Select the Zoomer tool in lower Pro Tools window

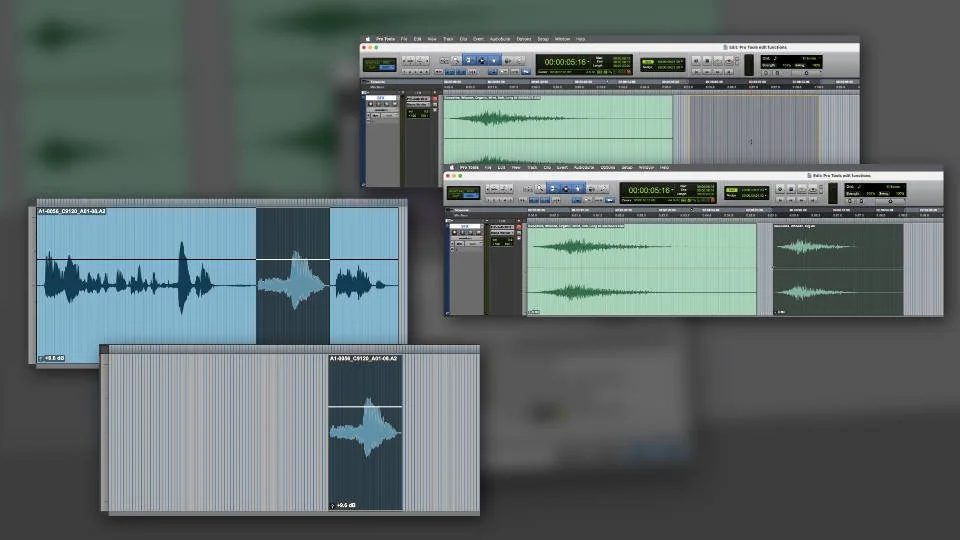pyautogui.click(x=539, y=189)
